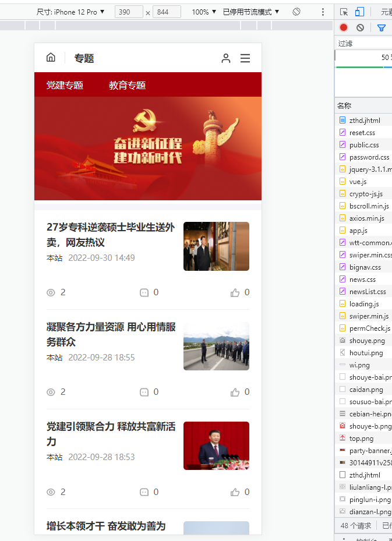Clear the network log
Viewport: 392px width, 541px height.
[360, 27]
